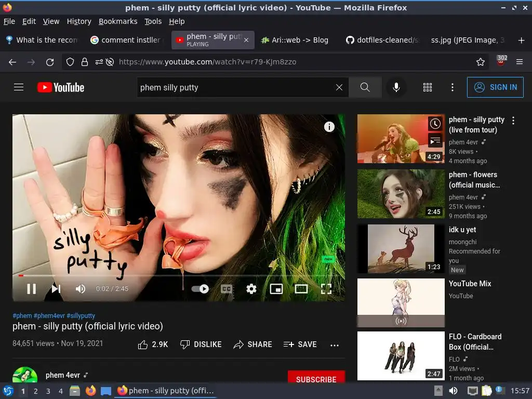Open the system volume tray icon
The height and width of the screenshot is (399, 532).
(x=453, y=391)
